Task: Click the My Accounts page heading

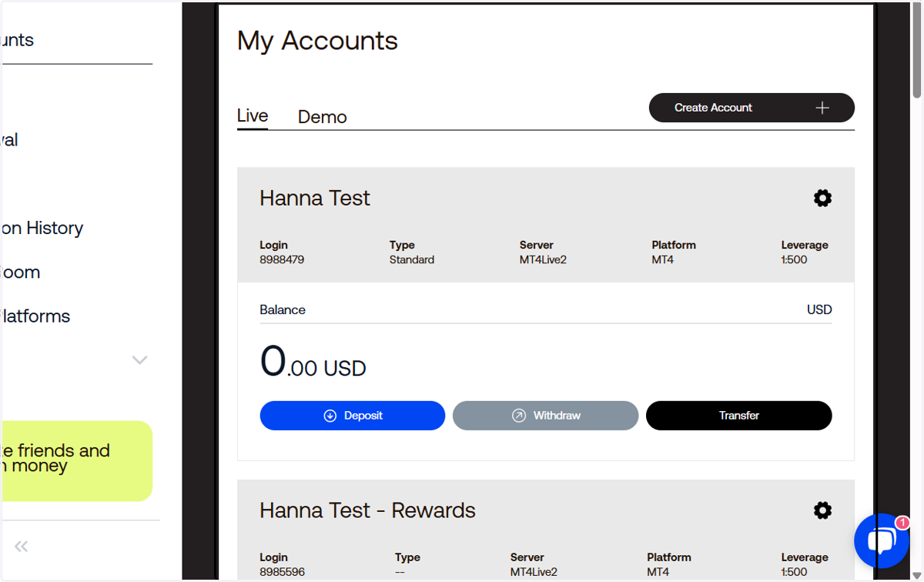Action: pos(317,41)
